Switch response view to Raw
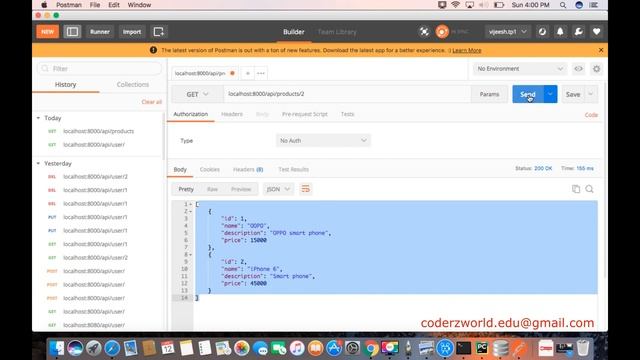This screenshot has width=640, height=360. (x=212, y=189)
